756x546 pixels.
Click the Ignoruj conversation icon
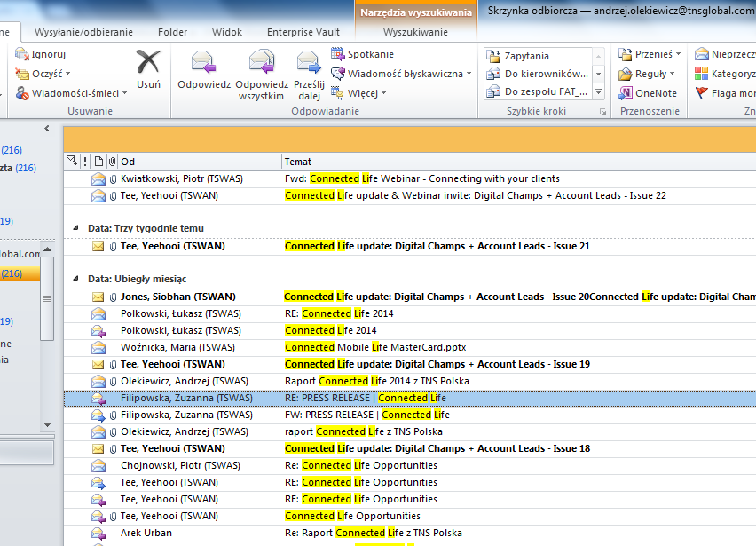22,54
